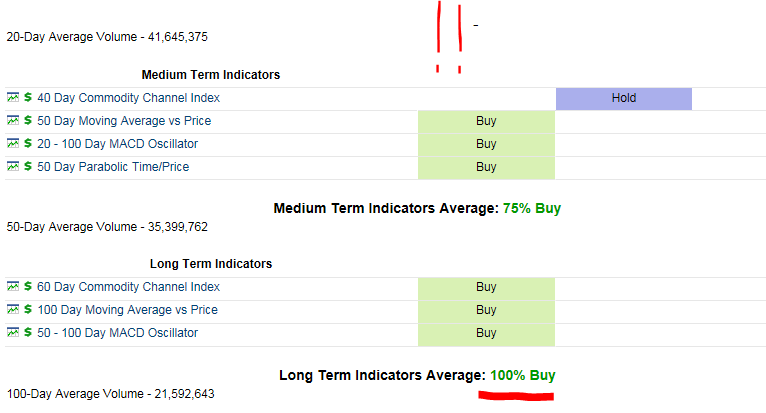766x413 pixels.
Task: Click dollar icon next to 50 Day Parabolic Time/Price
Action: click(28, 167)
